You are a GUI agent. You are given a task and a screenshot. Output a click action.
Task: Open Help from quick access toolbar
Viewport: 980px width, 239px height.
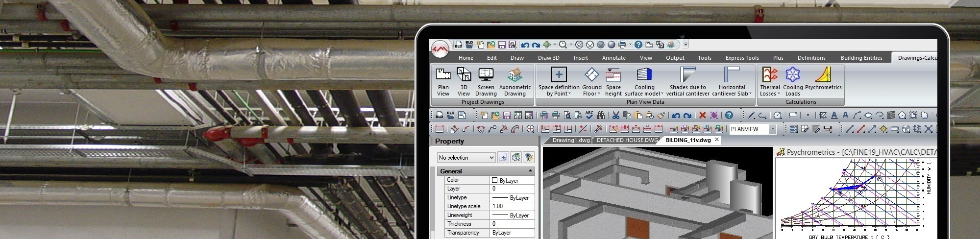pos(638,45)
